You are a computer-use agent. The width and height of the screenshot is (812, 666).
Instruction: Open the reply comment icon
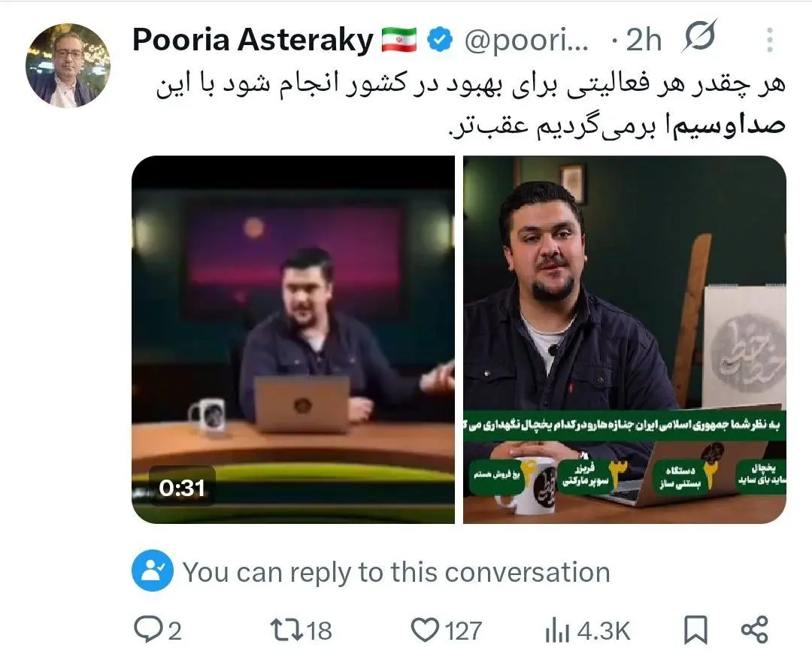coord(148,629)
